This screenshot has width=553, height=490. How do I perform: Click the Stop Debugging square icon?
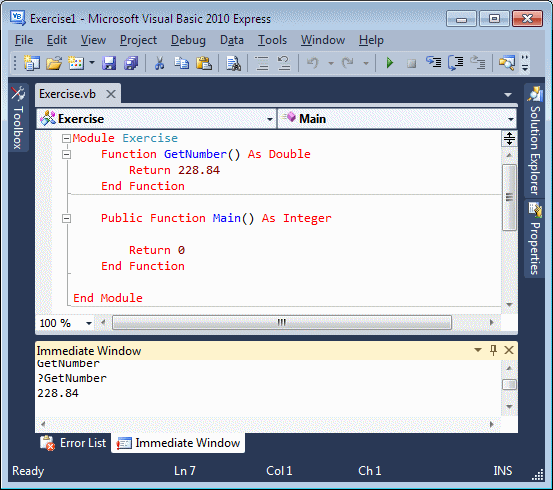(x=411, y=63)
